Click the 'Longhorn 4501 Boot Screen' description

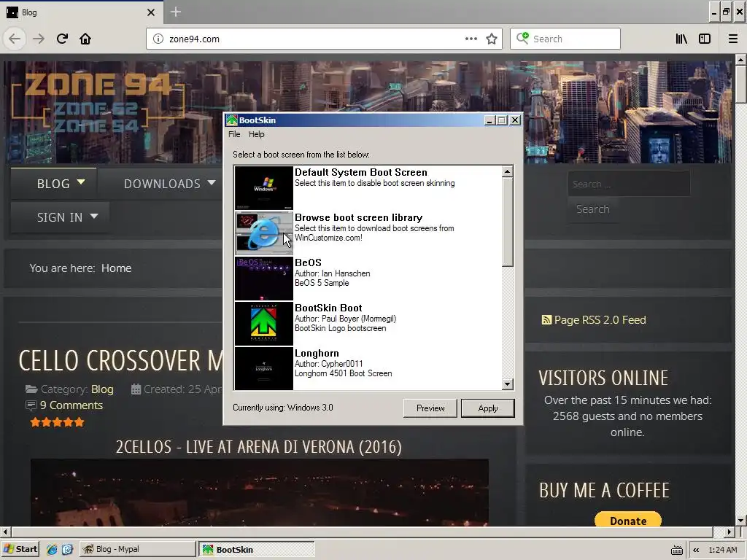point(343,373)
